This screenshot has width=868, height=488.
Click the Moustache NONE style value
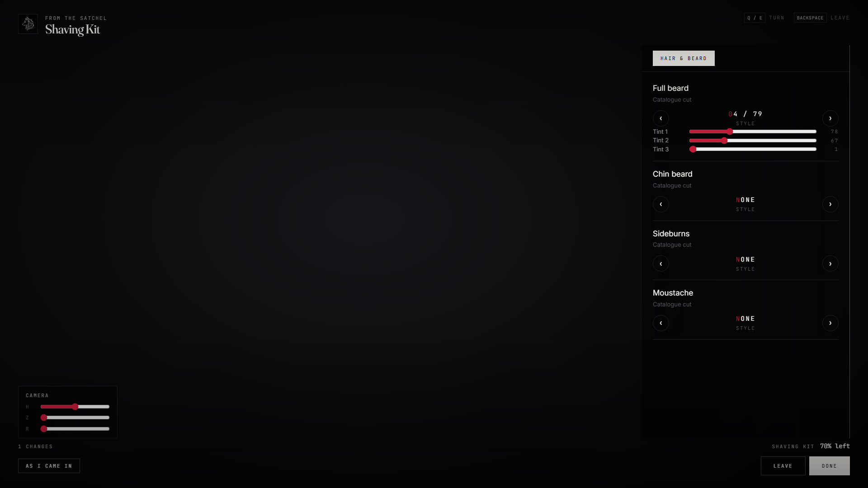point(745,319)
